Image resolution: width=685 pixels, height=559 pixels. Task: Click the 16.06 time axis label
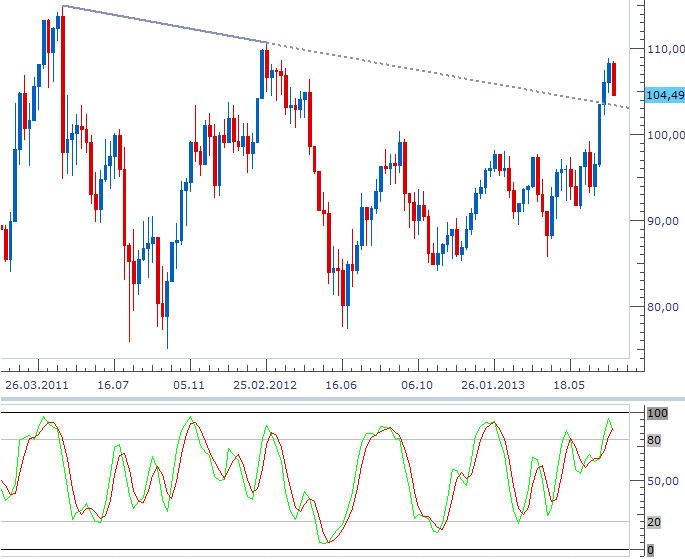[x=341, y=385]
